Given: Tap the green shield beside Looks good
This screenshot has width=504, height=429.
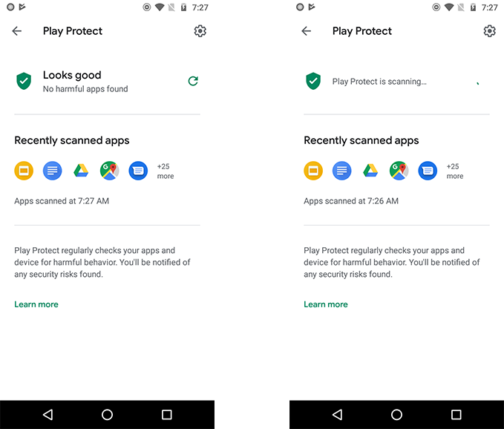Looking at the screenshot, I should 24,81.
